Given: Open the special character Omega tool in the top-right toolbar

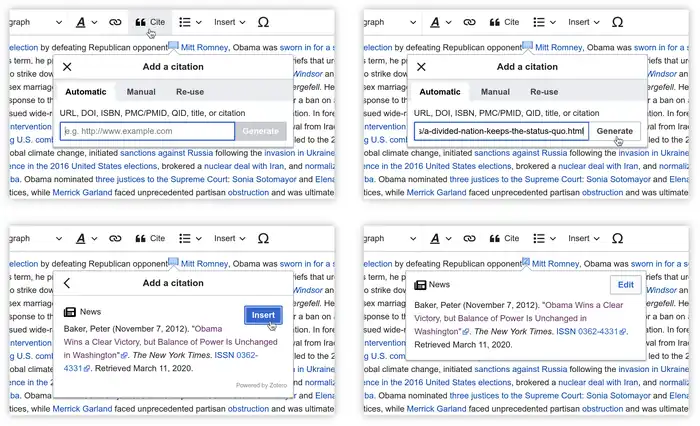Looking at the screenshot, I should pyautogui.click(x=616, y=22).
